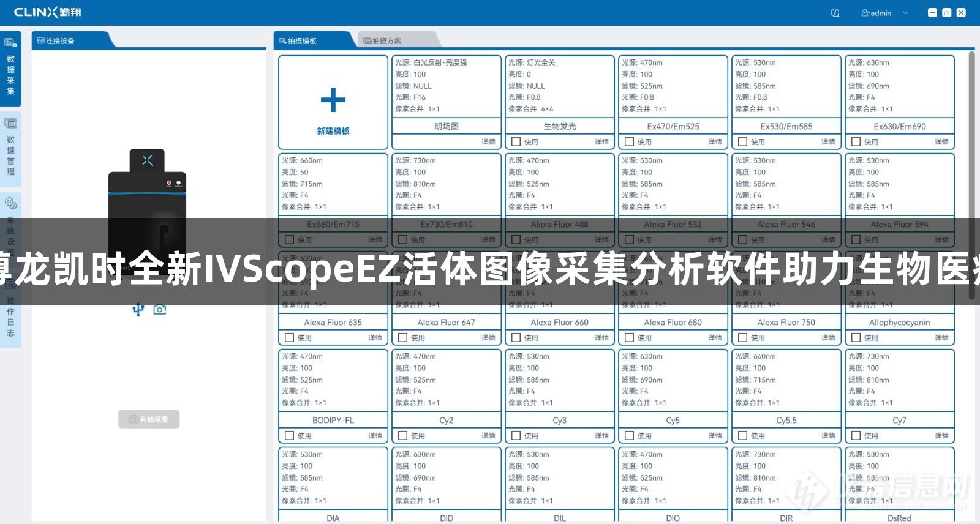Screen dimensions: 980x524
Task: Click the 新建模板 label
Action: coord(333,131)
